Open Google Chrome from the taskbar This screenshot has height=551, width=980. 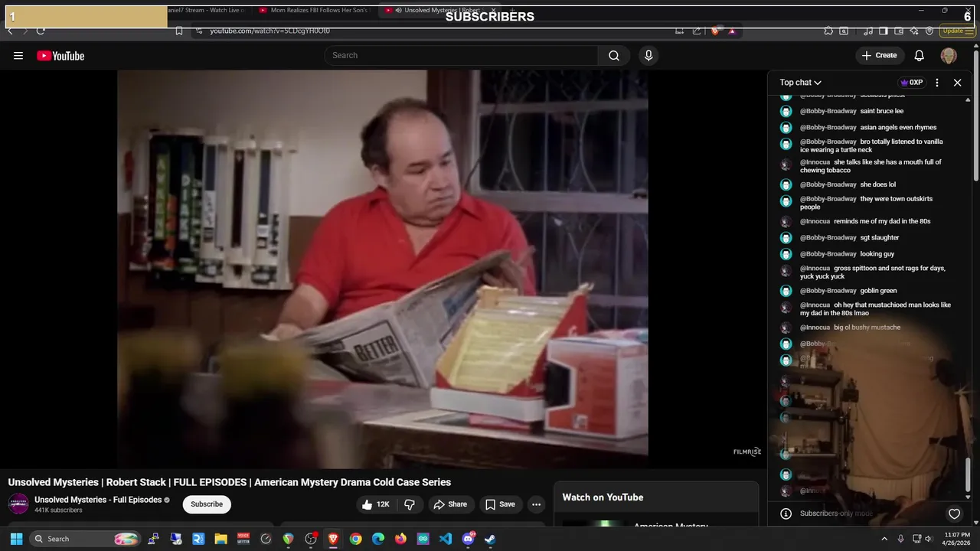[356, 539]
